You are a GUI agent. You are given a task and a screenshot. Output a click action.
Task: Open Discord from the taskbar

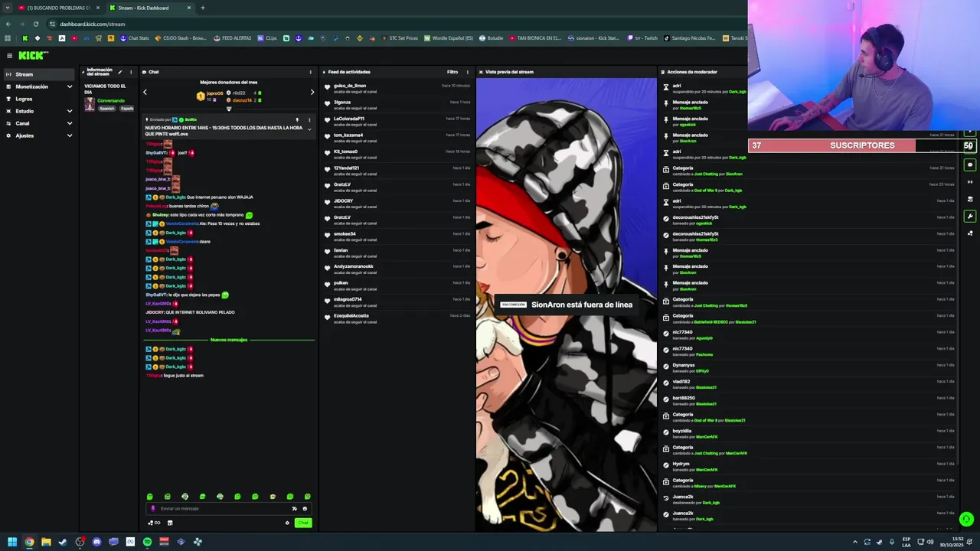[96, 542]
